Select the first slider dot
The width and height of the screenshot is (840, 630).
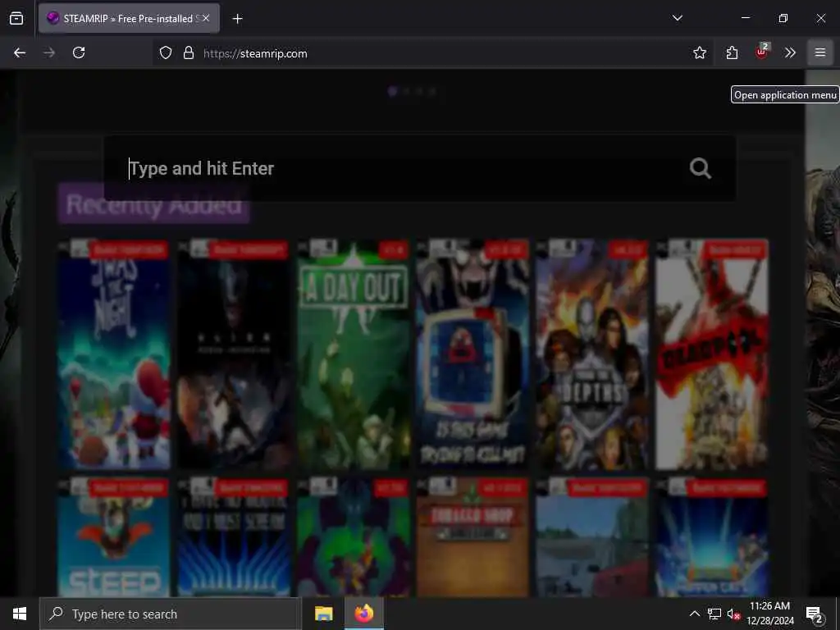[392, 91]
